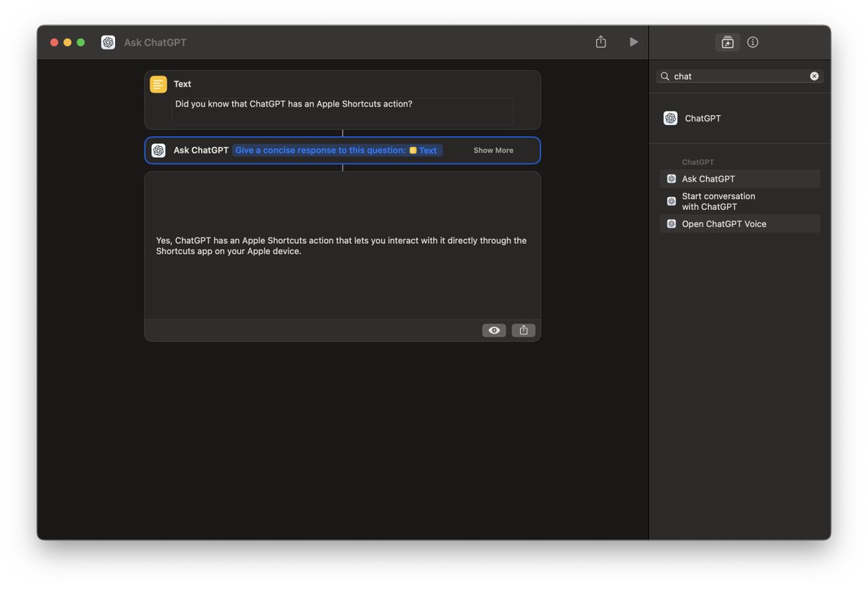The image size is (868, 589).
Task: Preview result with the eye button
Action: click(494, 330)
